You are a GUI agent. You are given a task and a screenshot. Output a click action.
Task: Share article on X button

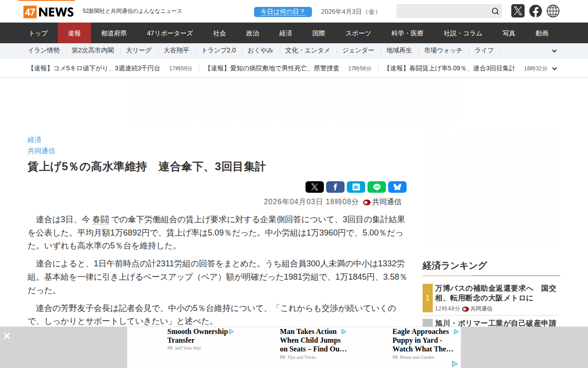coord(315,187)
